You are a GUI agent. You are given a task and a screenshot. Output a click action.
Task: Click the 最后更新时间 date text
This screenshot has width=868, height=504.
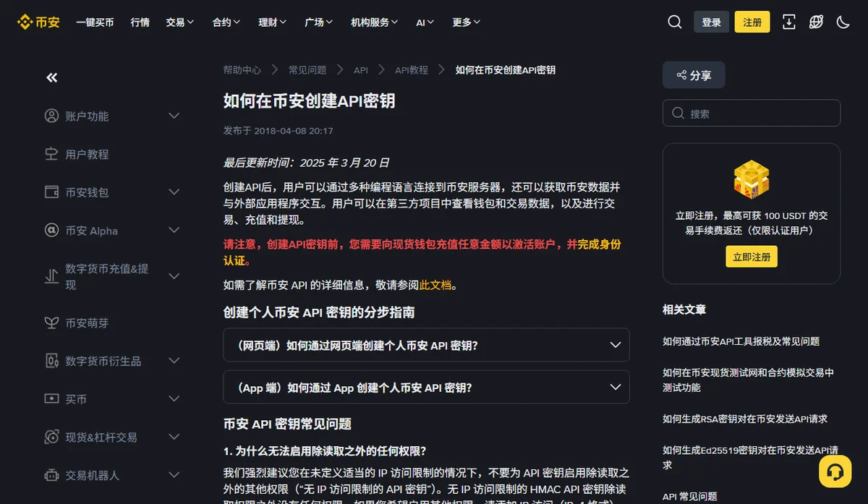(307, 163)
